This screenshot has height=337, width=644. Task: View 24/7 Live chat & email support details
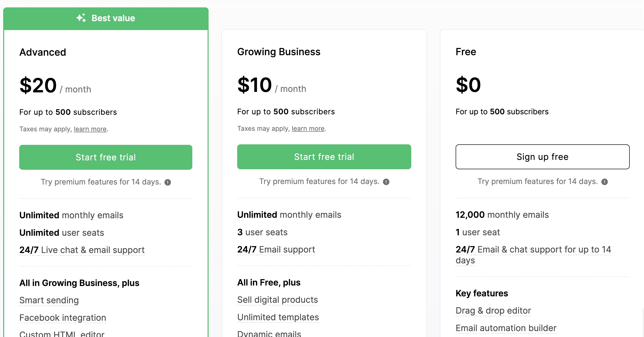point(82,250)
